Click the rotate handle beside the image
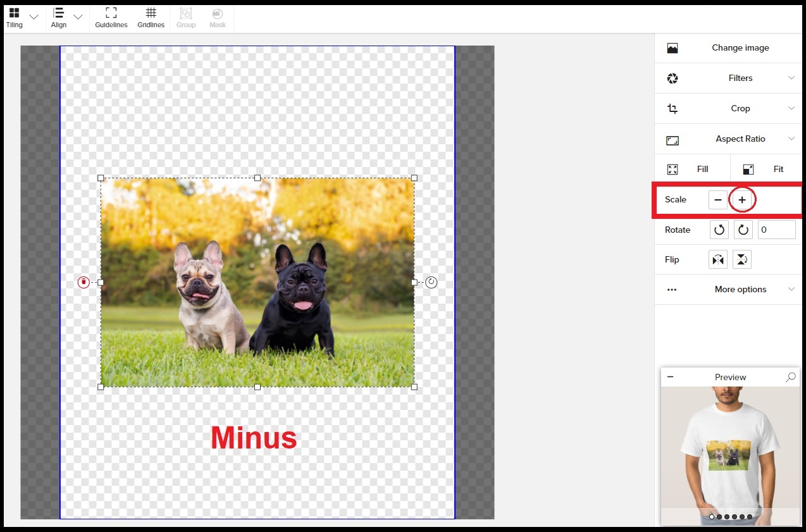Screen dimensions: 806x532 point(431,282)
